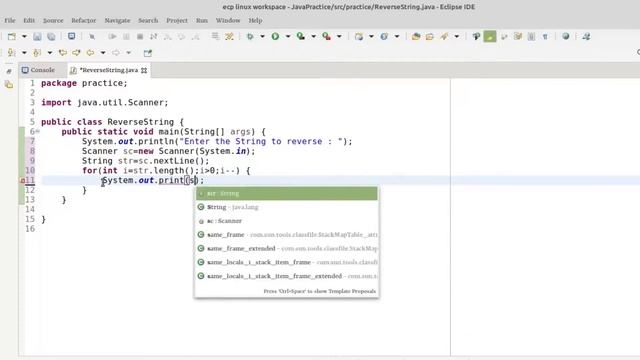Select the 'String - java.lang' proposal
The height and width of the screenshot is (360, 640).
coord(287,207)
